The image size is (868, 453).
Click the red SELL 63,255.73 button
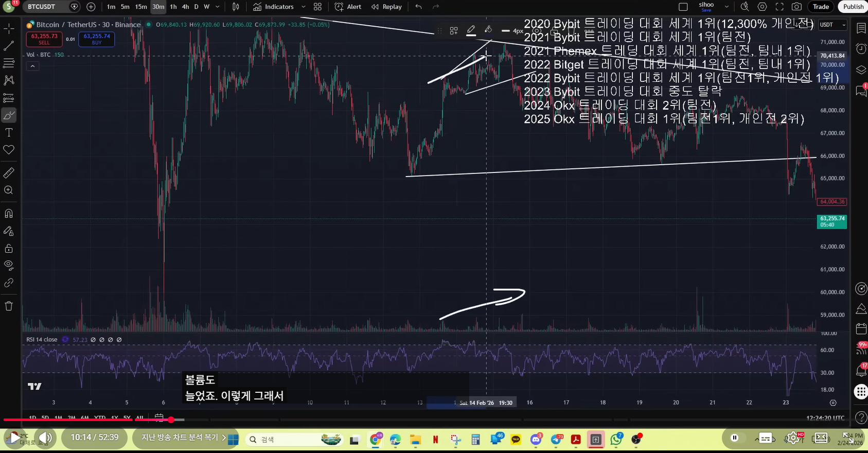(44, 39)
